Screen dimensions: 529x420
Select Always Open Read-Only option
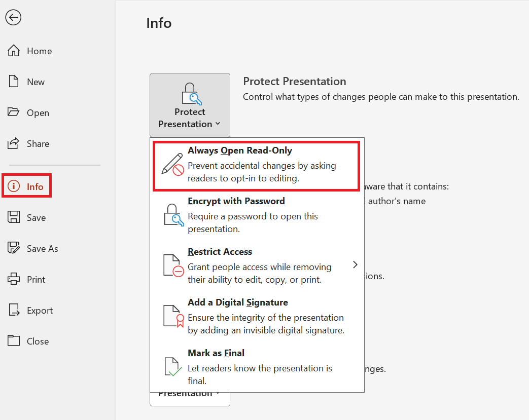coord(257,166)
